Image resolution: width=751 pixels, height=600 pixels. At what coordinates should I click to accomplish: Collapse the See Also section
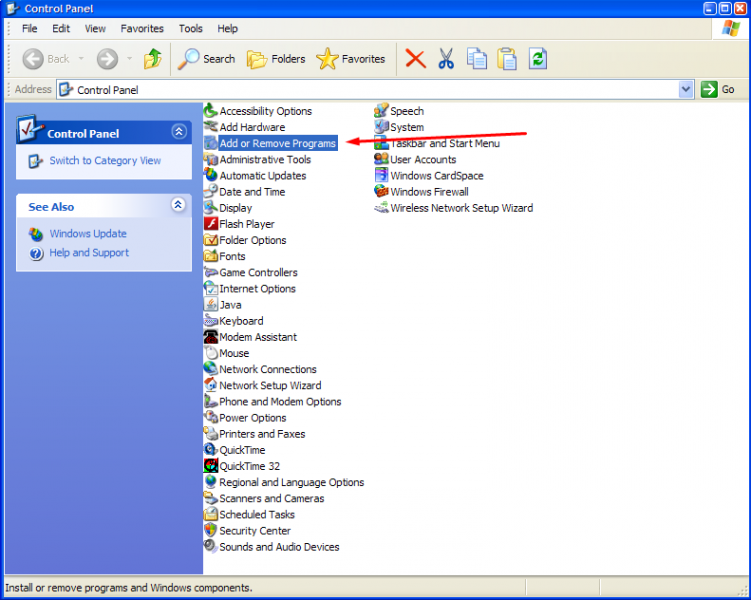pyautogui.click(x=179, y=205)
